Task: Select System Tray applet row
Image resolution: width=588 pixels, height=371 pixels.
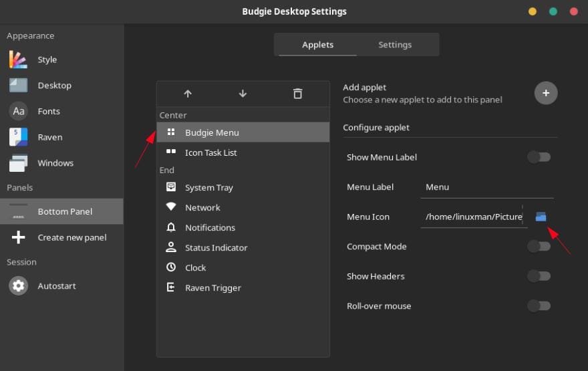Action: click(x=243, y=187)
